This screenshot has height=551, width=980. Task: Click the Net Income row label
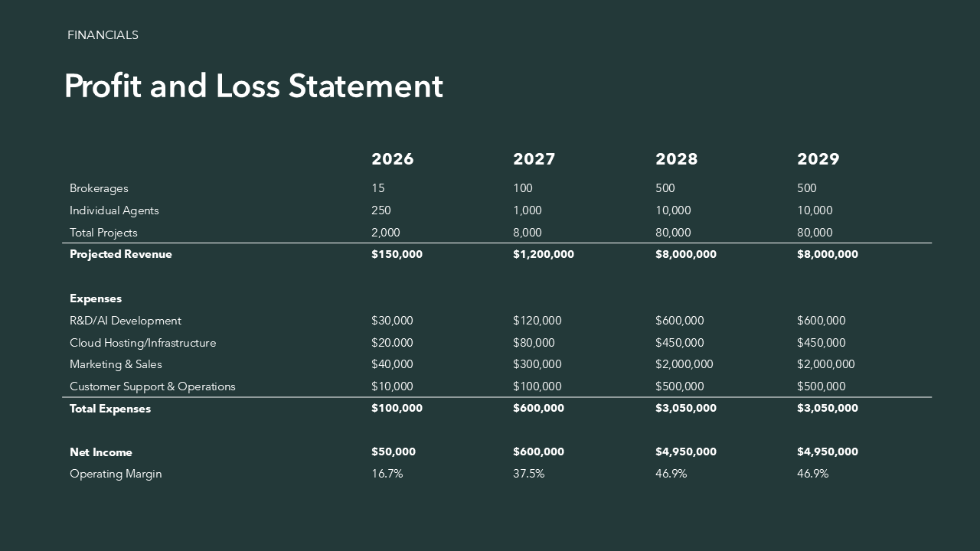(x=101, y=452)
